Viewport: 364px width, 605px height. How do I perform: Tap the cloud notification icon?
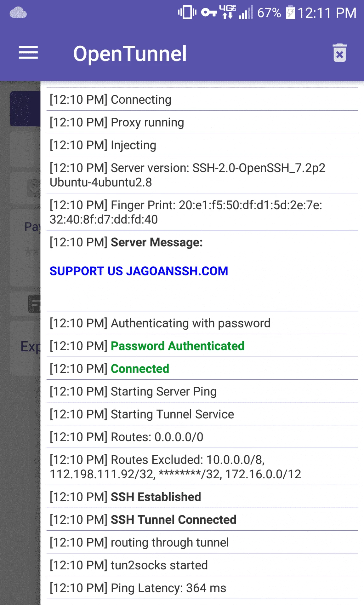click(x=18, y=13)
